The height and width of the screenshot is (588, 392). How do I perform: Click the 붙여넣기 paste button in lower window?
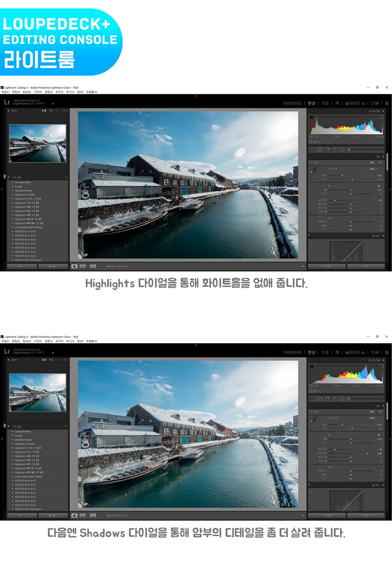pyautogui.click(x=53, y=515)
